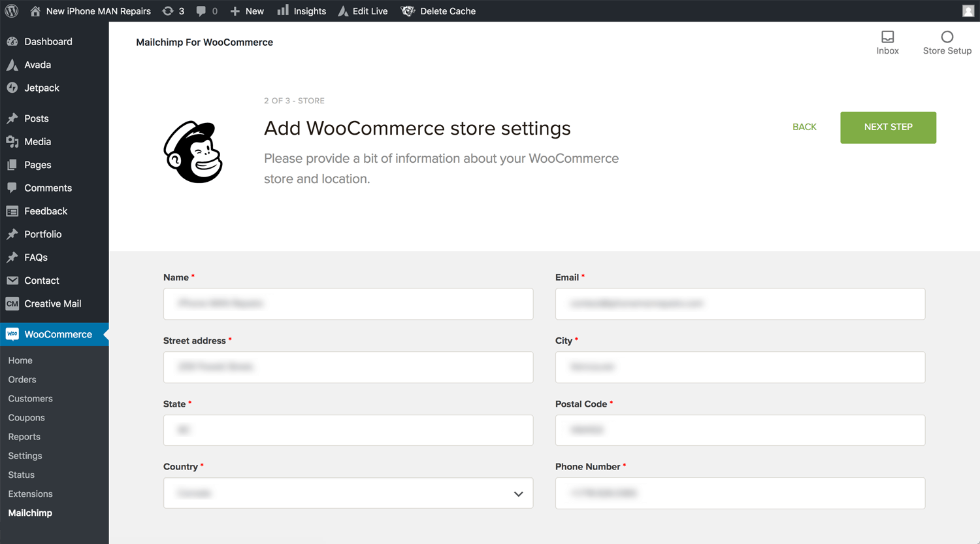This screenshot has height=544, width=980.
Task: Click the Comments bubble icon in the sidebar
Action: coord(12,188)
